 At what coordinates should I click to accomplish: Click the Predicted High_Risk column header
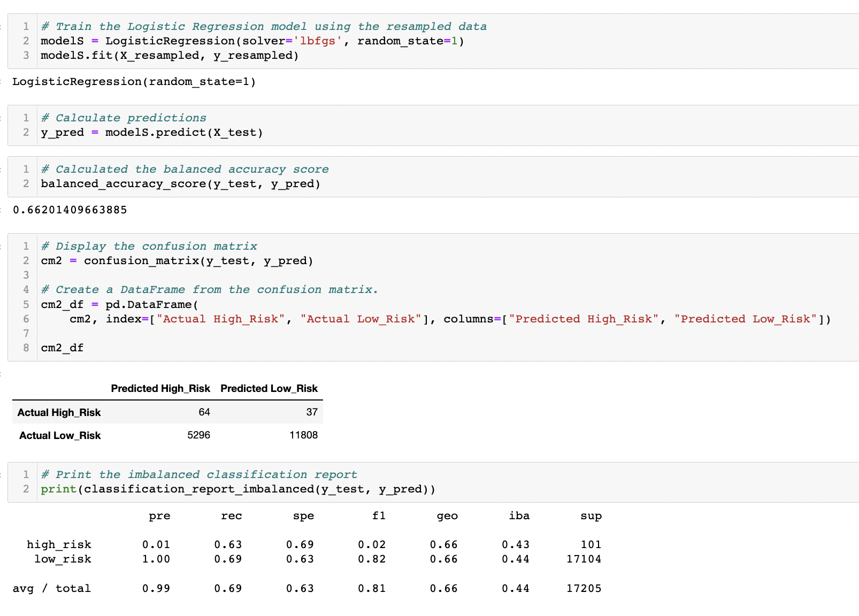point(160,389)
